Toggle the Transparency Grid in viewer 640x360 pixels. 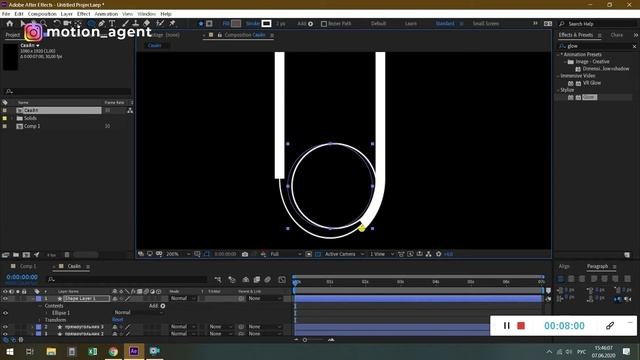[x=318, y=254]
